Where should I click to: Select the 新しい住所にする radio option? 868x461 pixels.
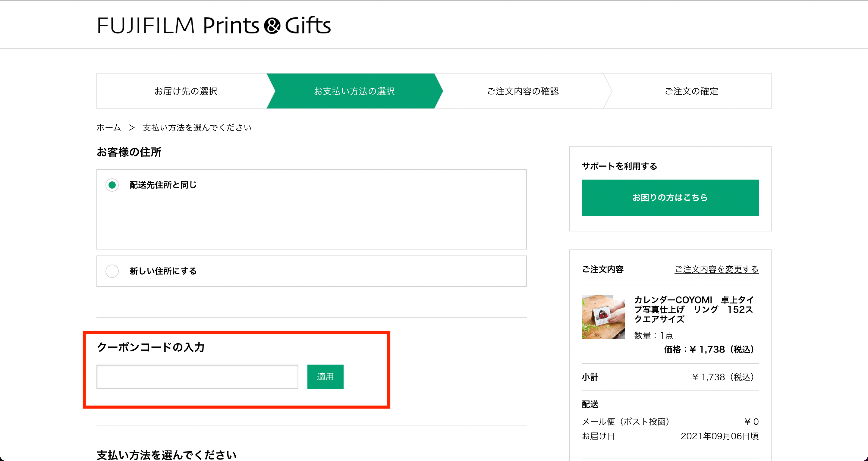pos(112,271)
